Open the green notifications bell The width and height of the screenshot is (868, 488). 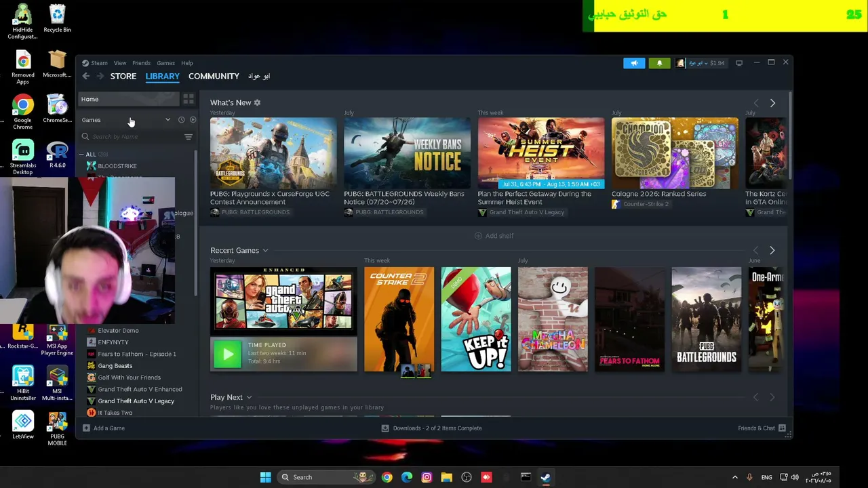pyautogui.click(x=659, y=63)
